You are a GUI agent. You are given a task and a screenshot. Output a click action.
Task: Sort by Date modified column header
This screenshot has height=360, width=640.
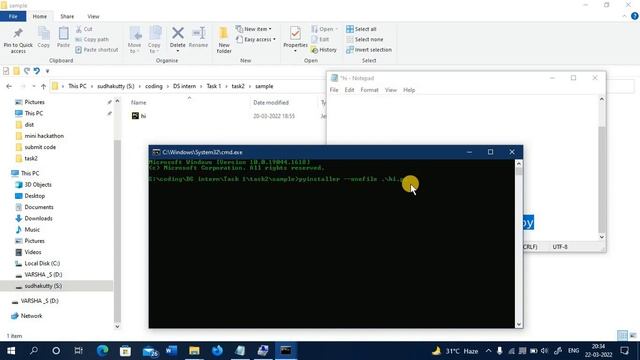click(x=271, y=102)
